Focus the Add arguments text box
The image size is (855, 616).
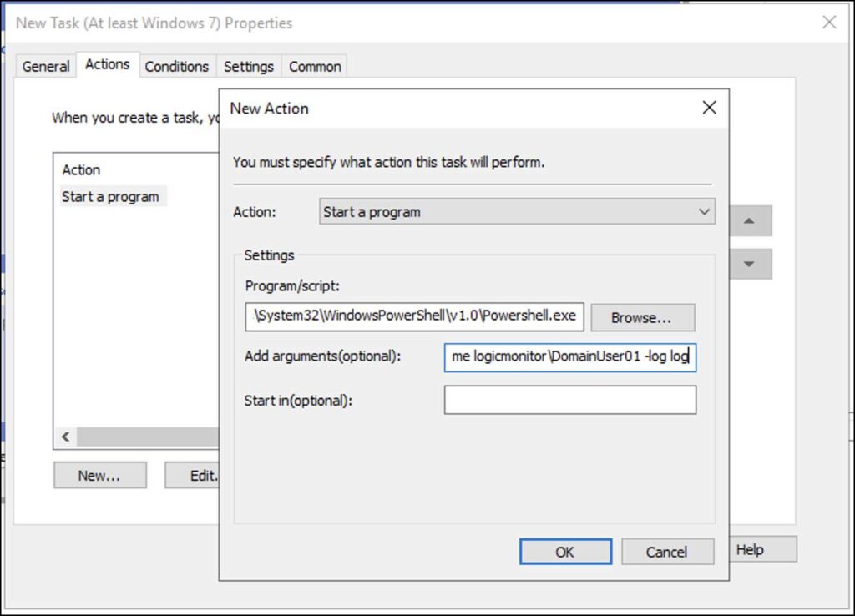tap(569, 356)
